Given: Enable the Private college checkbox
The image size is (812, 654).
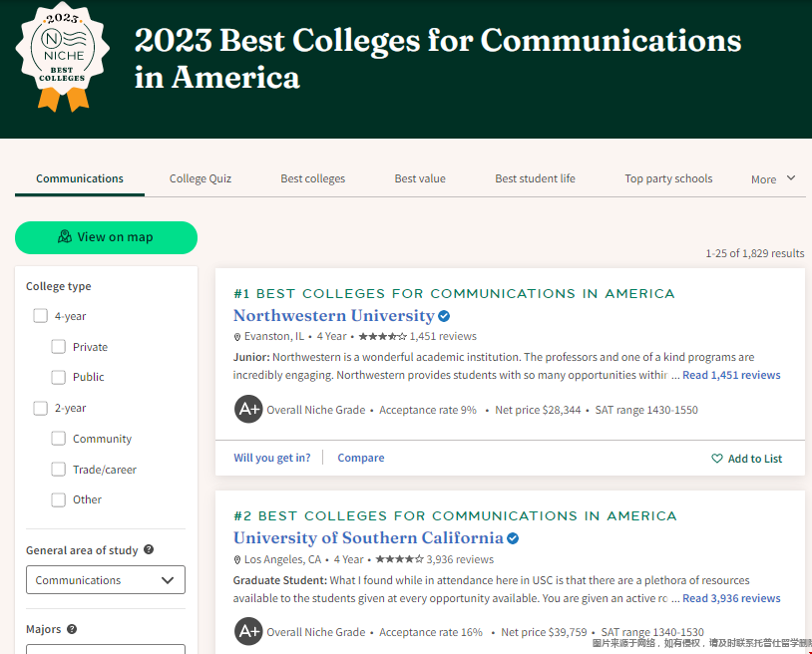Looking at the screenshot, I should coord(59,347).
